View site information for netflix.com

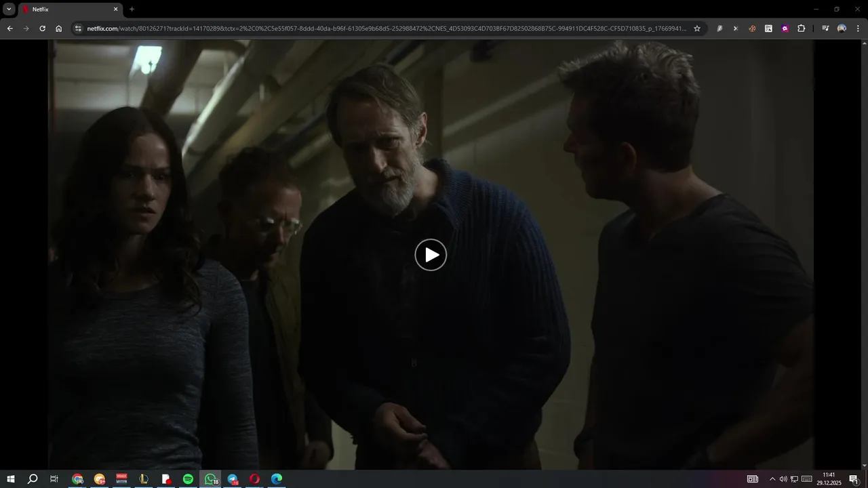point(78,28)
